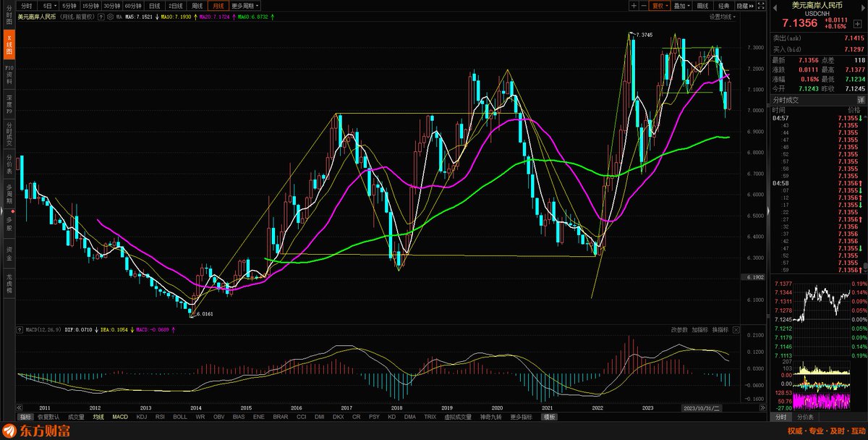Click the 7.3745 high price label
Screen dimensions: 868x440
click(x=644, y=35)
